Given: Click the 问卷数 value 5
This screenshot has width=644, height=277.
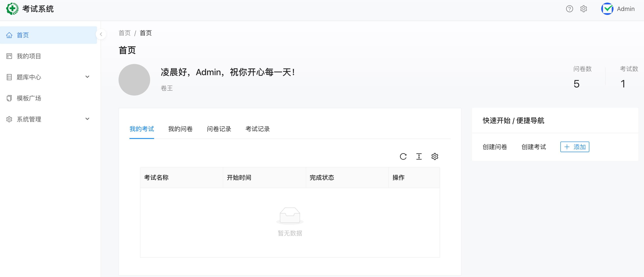Looking at the screenshot, I should coord(576,84).
